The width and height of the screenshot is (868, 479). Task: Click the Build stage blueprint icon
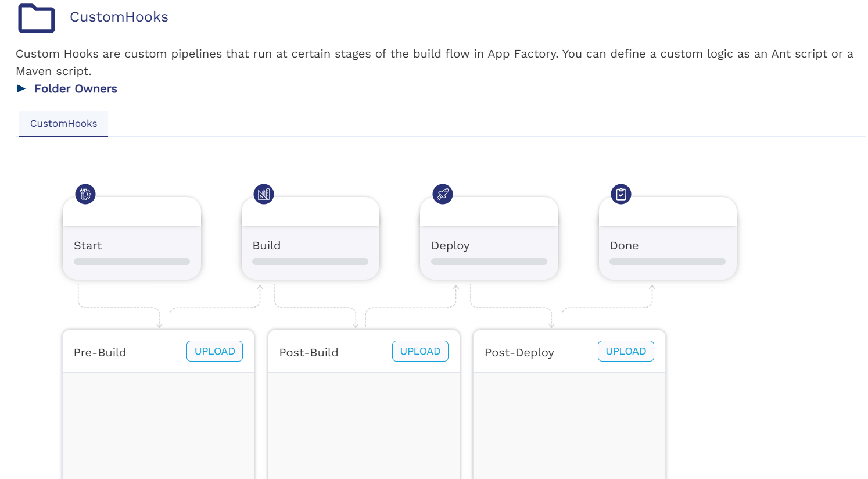pyautogui.click(x=264, y=194)
